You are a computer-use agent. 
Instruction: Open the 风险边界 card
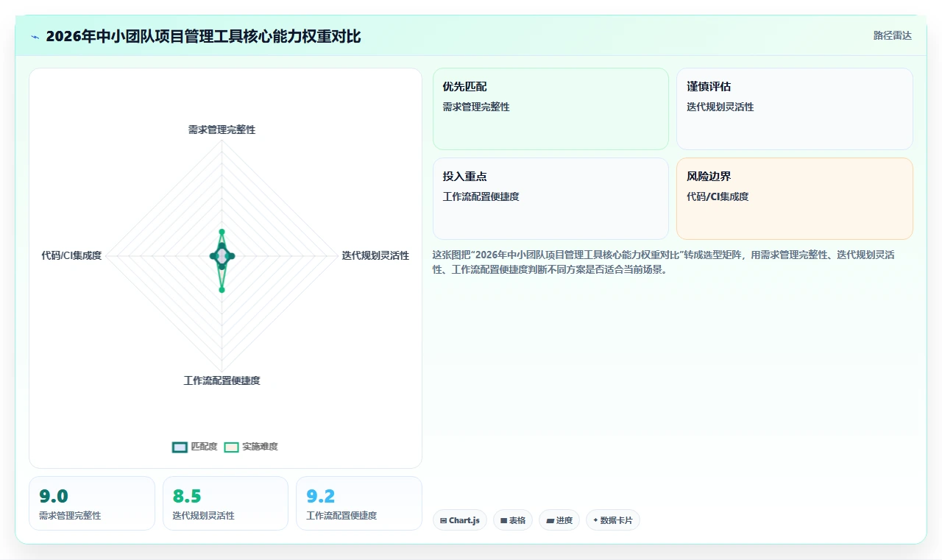795,199
